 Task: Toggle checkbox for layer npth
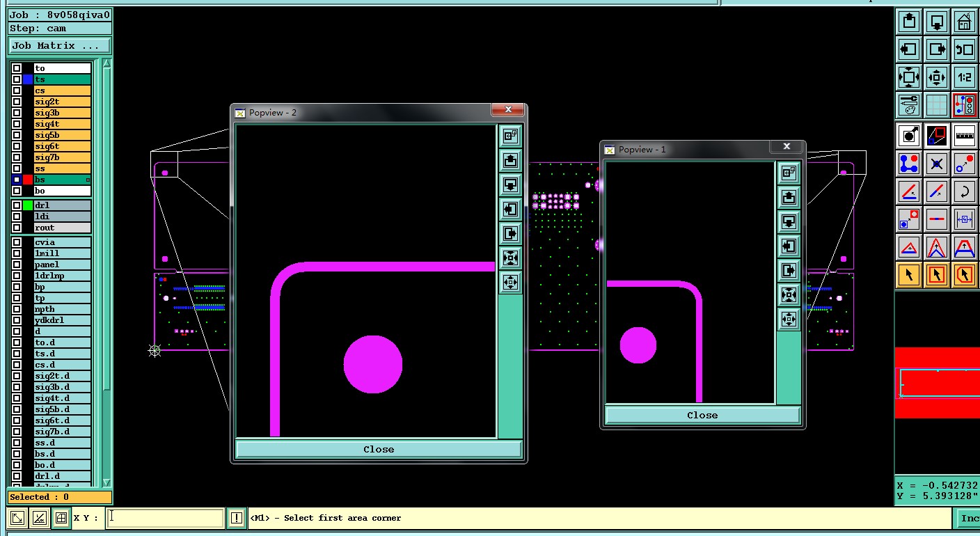[16, 309]
